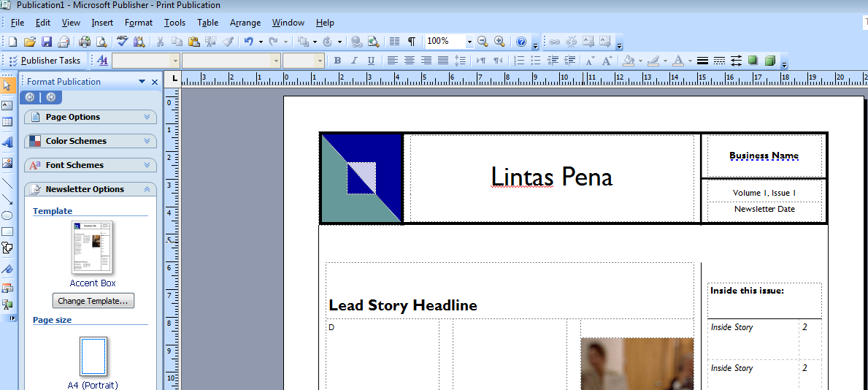This screenshot has width=868, height=390.
Task: Toggle Center text alignment
Action: tap(410, 61)
